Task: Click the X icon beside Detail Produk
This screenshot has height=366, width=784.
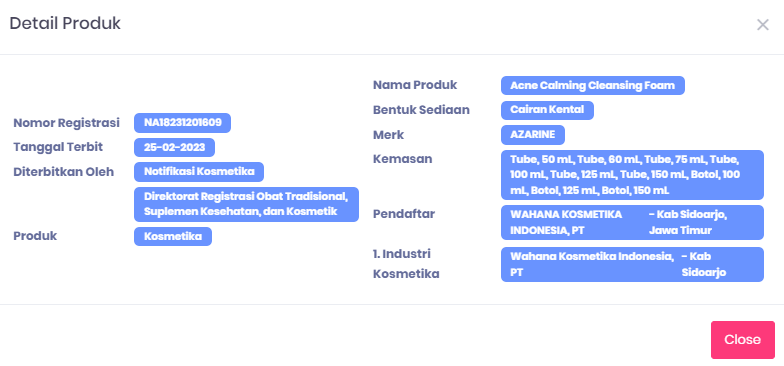Action: tap(762, 25)
